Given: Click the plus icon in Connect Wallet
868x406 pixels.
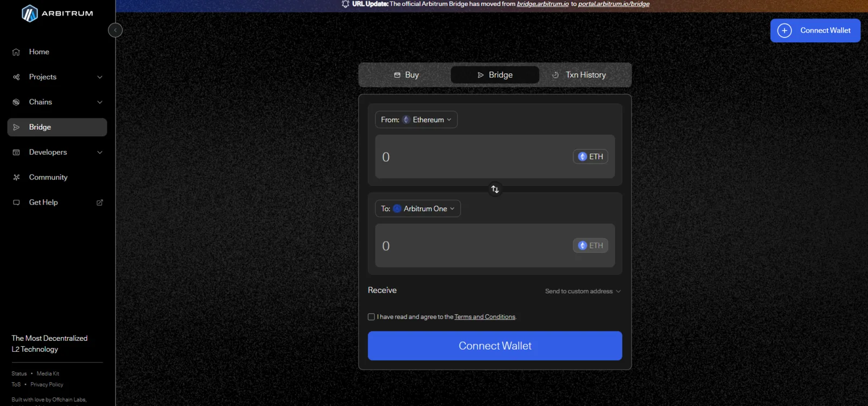Looking at the screenshot, I should (784, 30).
